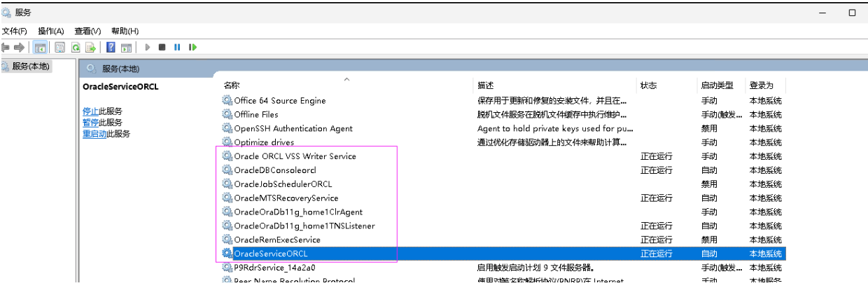The width and height of the screenshot is (868, 288).
Task: Toggle the Show/Hide Console Tree icon
Action: click(40, 48)
